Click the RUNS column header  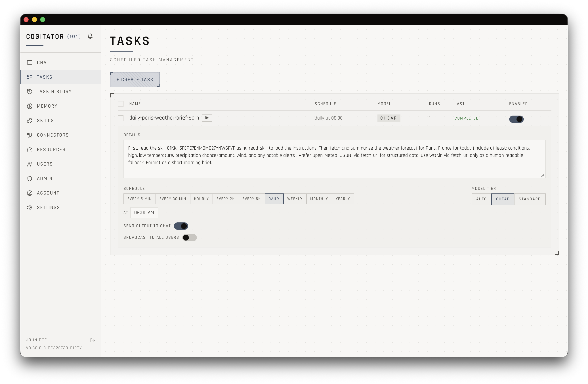[434, 104]
